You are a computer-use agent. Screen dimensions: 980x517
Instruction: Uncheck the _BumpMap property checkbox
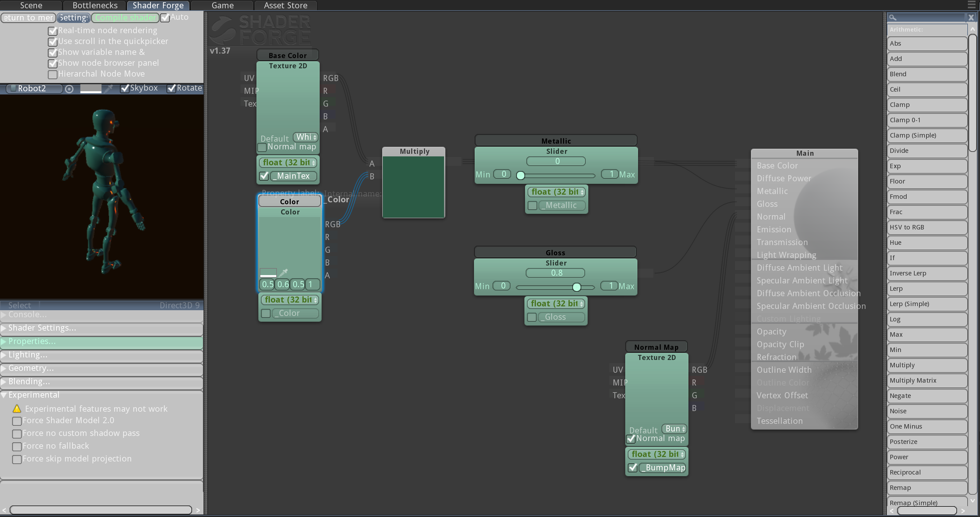(633, 468)
